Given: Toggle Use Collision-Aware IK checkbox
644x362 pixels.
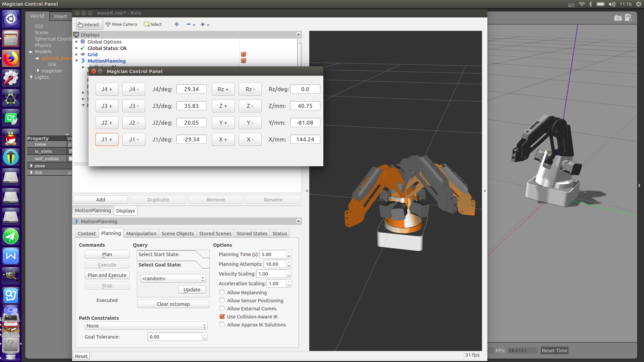Looking at the screenshot, I should [x=222, y=316].
